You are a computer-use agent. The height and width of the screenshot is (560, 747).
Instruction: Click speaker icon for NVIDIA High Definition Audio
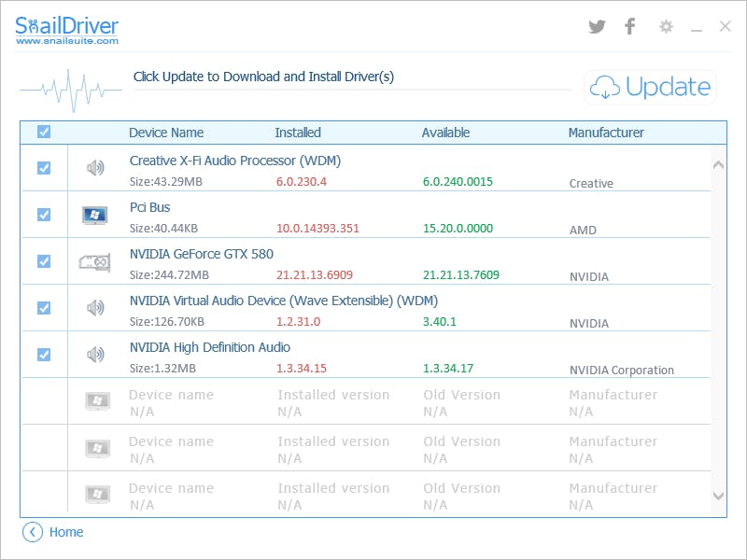click(x=95, y=355)
